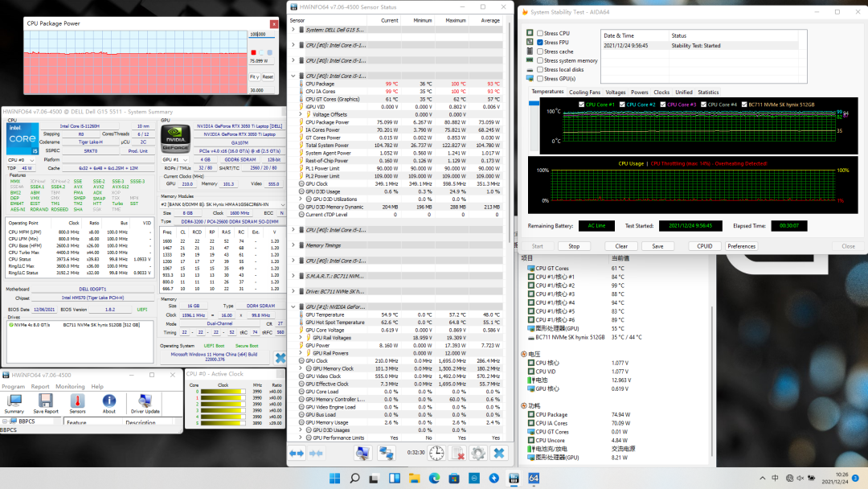
Task: Open About info icon in HWiNFO64
Action: click(x=109, y=403)
